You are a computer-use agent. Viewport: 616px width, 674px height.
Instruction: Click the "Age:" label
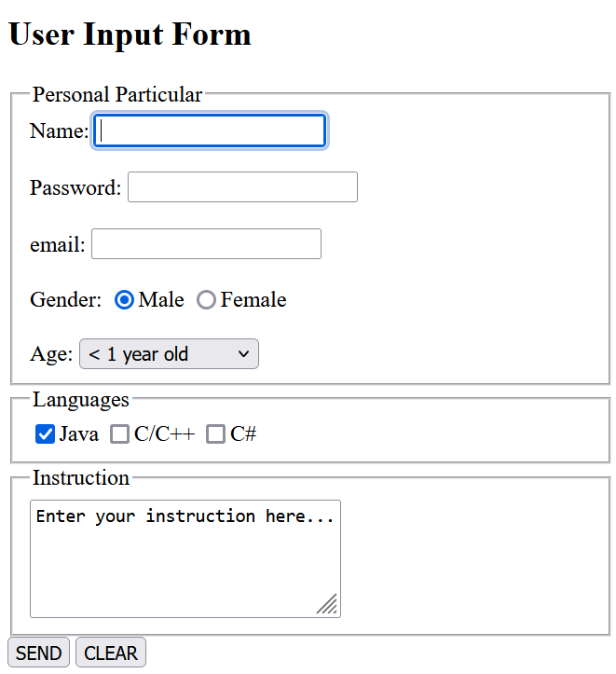(x=51, y=354)
